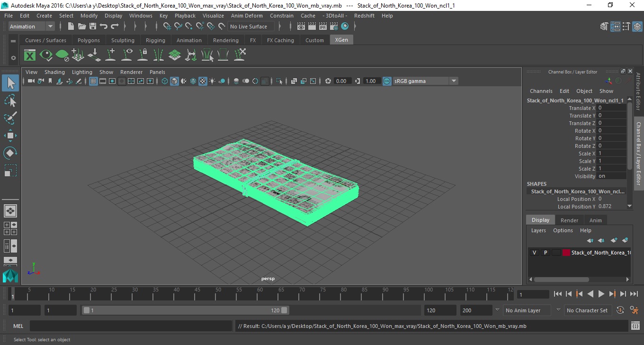The height and width of the screenshot is (345, 644).
Task: Open the No Live Surface field
Action: coord(251,27)
